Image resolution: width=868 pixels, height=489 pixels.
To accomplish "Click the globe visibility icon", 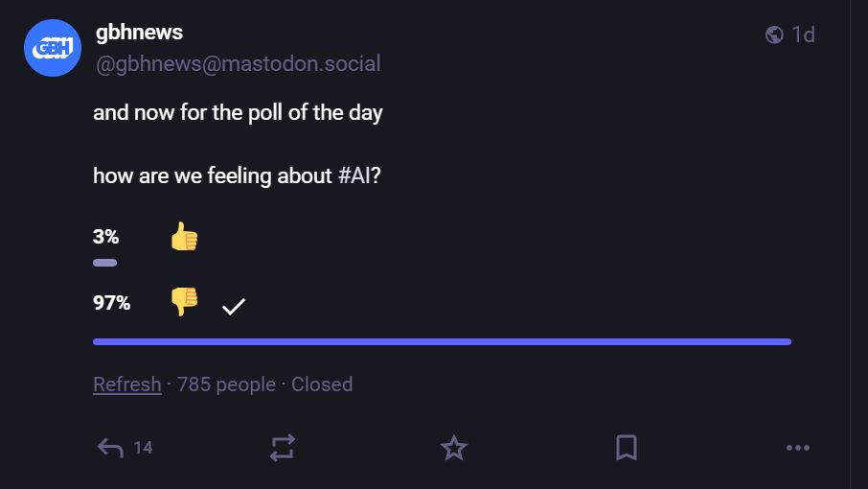I will pos(774,35).
